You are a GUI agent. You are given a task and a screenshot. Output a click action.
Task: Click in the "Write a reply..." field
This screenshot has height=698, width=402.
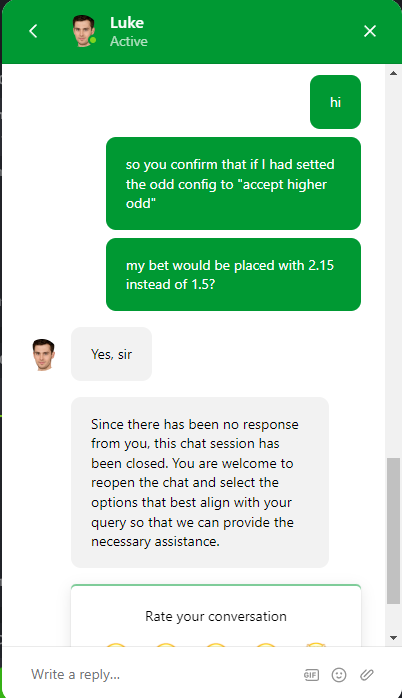coord(160,674)
